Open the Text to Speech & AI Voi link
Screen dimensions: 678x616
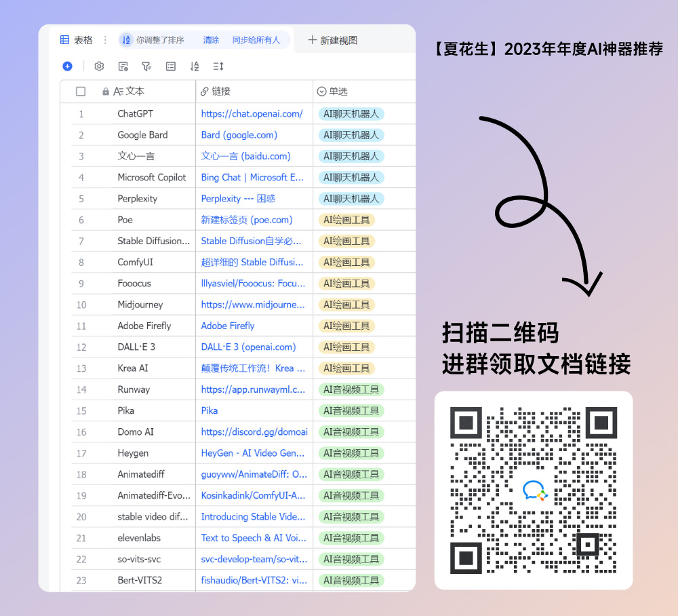(x=254, y=538)
